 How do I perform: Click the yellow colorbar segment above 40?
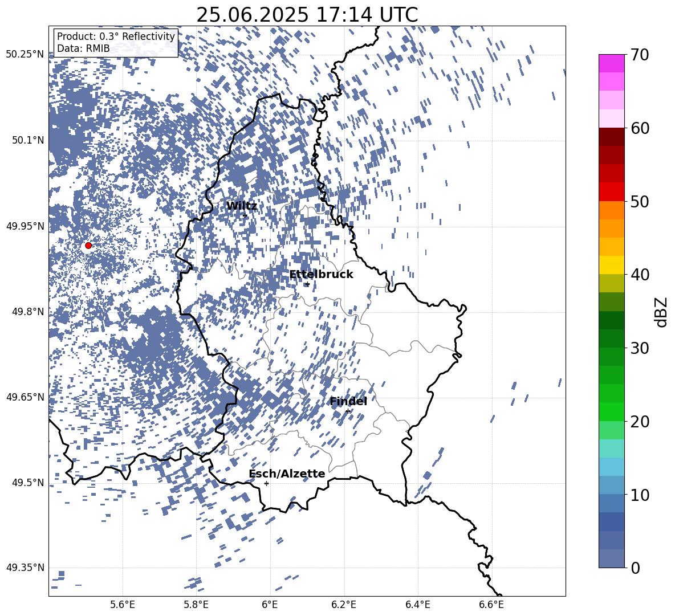tap(612, 265)
